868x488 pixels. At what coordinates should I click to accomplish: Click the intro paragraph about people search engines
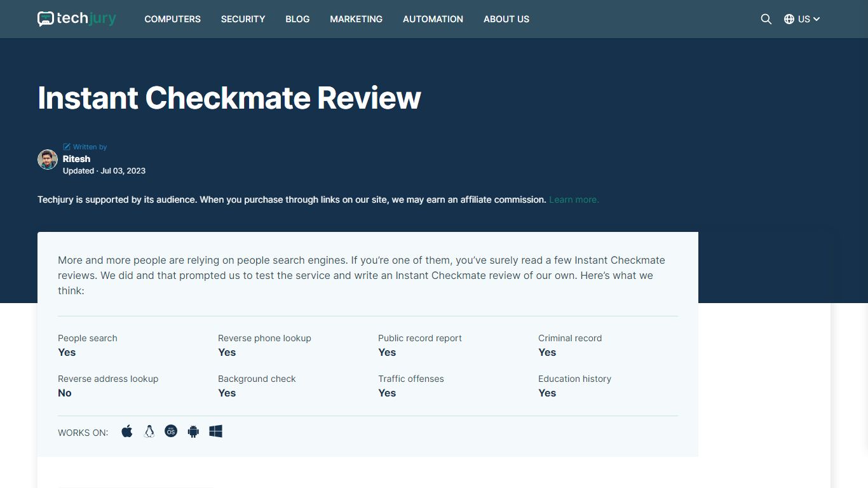click(362, 275)
